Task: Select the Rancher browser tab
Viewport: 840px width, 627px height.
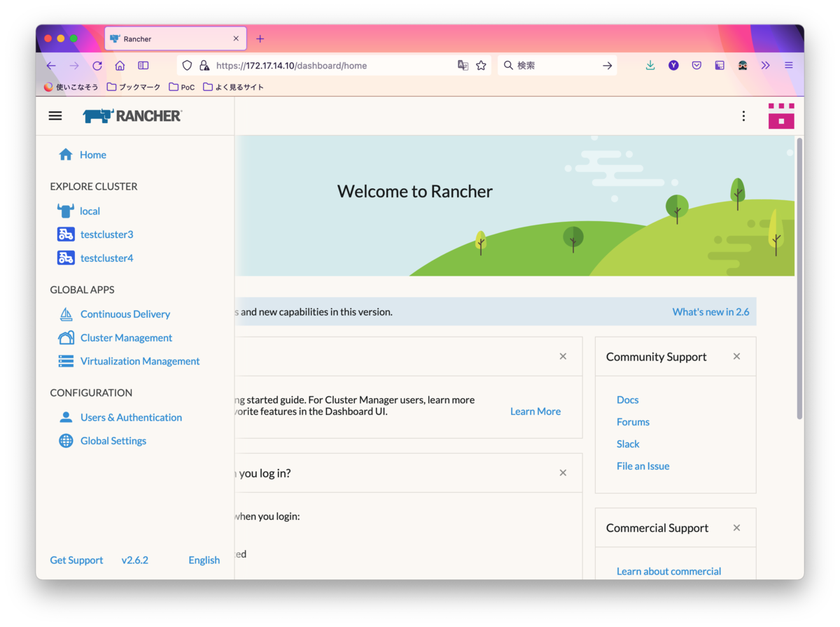Action: [x=175, y=38]
